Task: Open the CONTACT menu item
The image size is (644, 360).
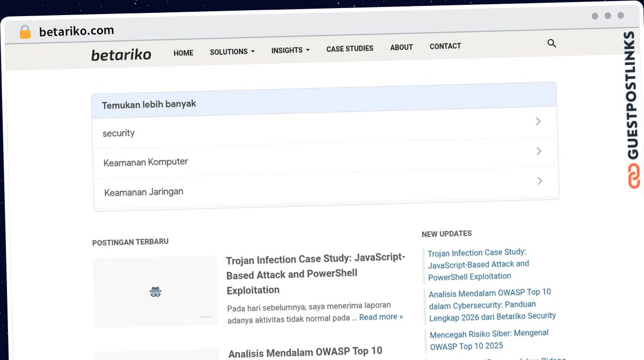Action: 445,46
